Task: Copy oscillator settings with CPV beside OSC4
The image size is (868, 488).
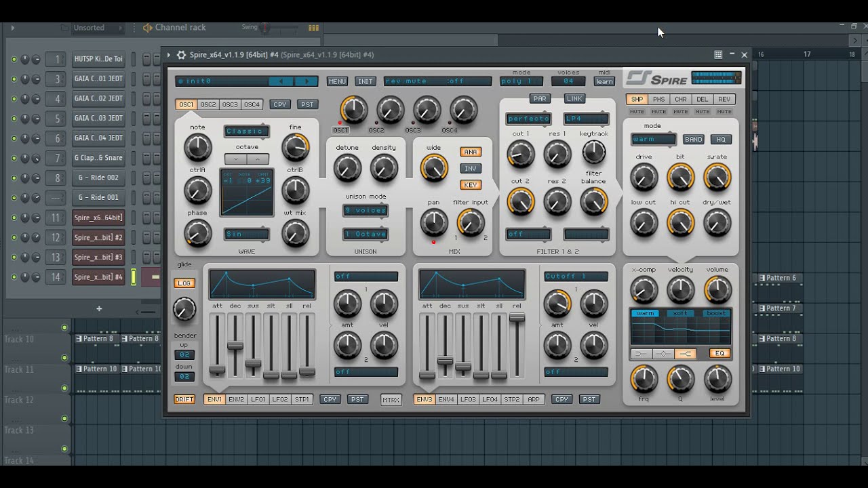Action: coord(280,104)
